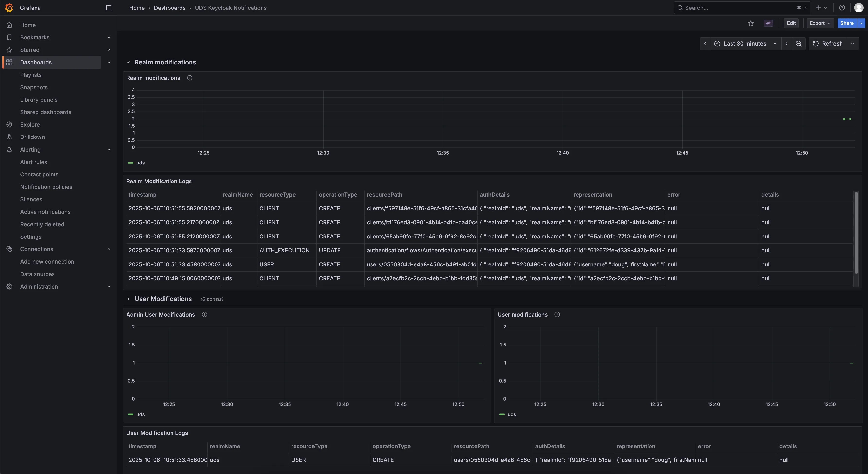This screenshot has width=868, height=474.
Task: Open the Explore section icon
Action: click(x=9, y=124)
